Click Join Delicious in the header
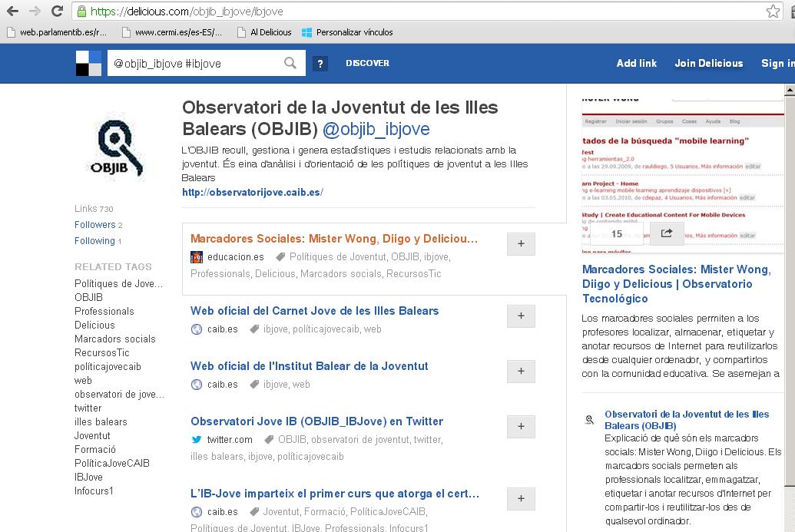The height and width of the screenshot is (532, 795). (709, 63)
